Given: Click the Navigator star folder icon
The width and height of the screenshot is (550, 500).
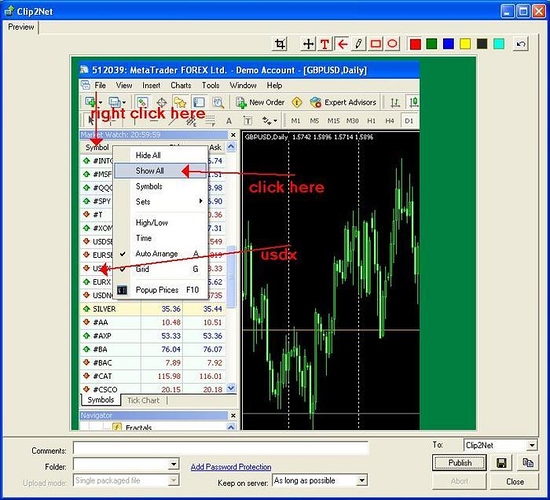Looking at the screenshot, I should tap(180, 102).
